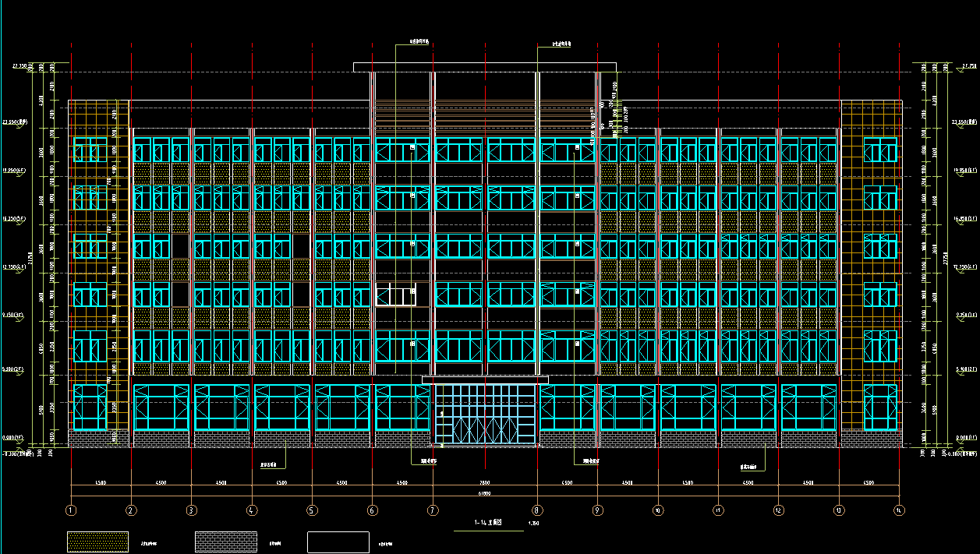Image resolution: width=980 pixels, height=554 pixels.
Task: Select the empty white-outlined legend box
Action: 338,542
